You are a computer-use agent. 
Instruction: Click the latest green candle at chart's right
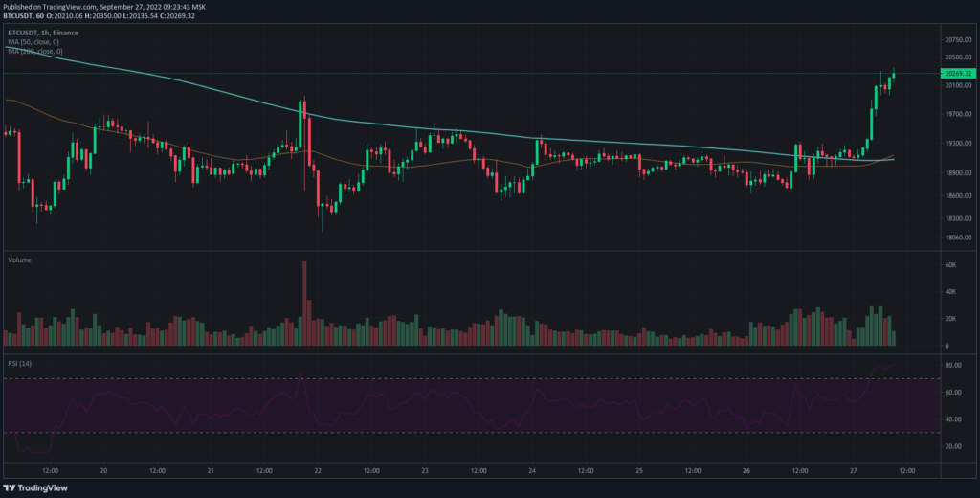coord(893,77)
